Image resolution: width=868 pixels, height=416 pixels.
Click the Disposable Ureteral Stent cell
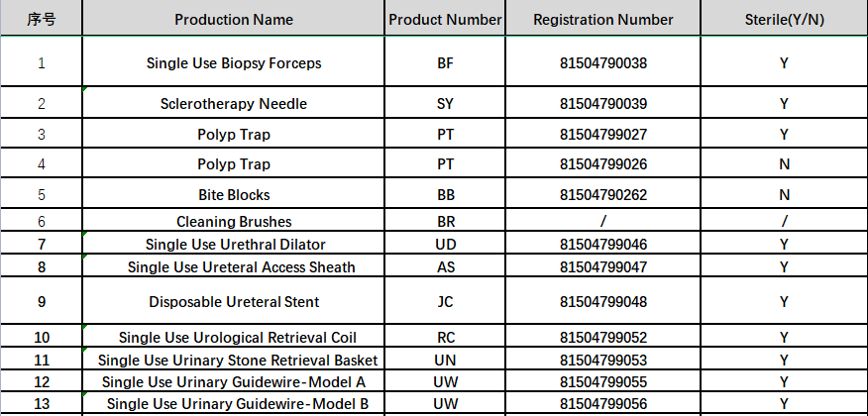(234, 301)
